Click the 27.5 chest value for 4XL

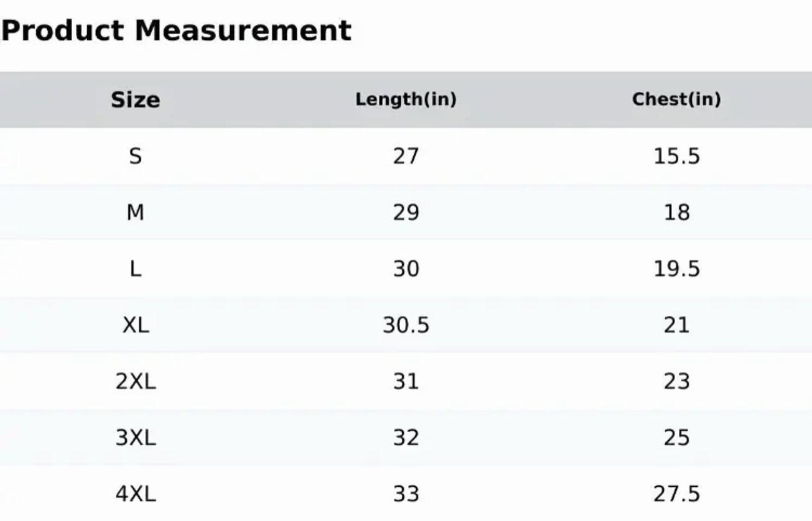[x=676, y=494]
